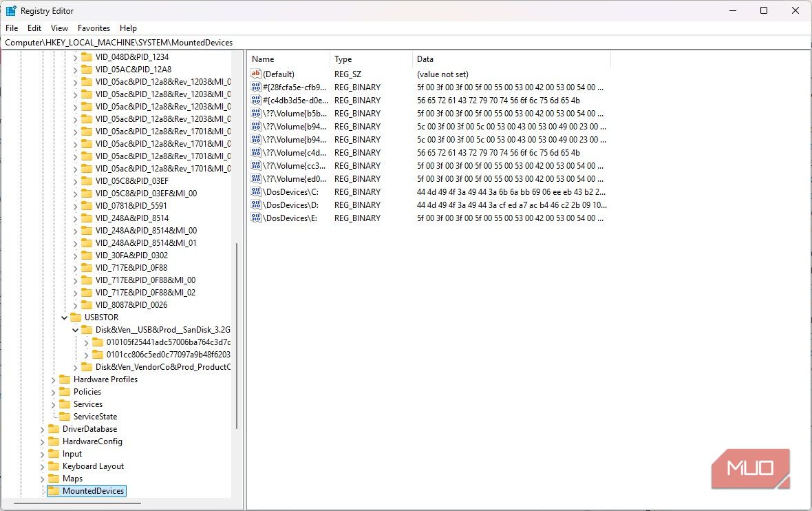Expand the Hardware Profiles key
812x511 pixels.
coord(54,379)
